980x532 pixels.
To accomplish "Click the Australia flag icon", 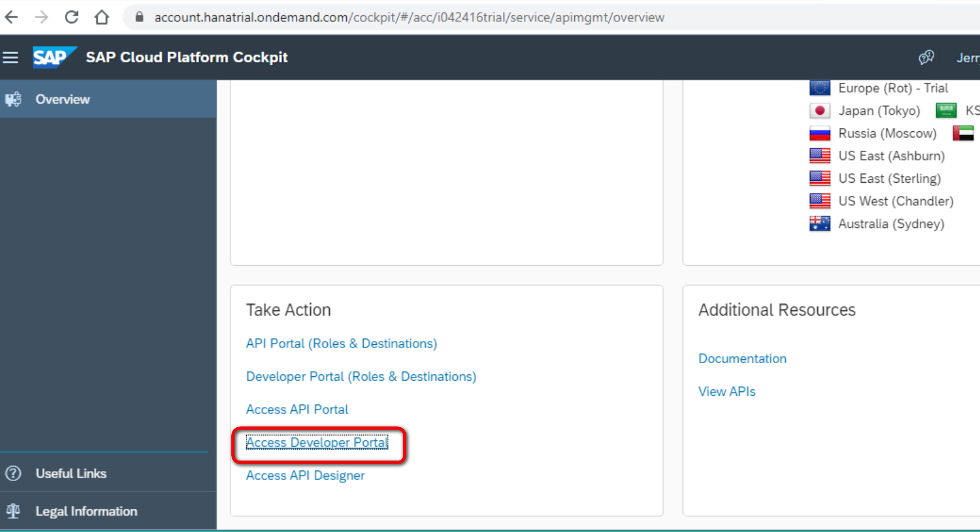I will [x=820, y=224].
